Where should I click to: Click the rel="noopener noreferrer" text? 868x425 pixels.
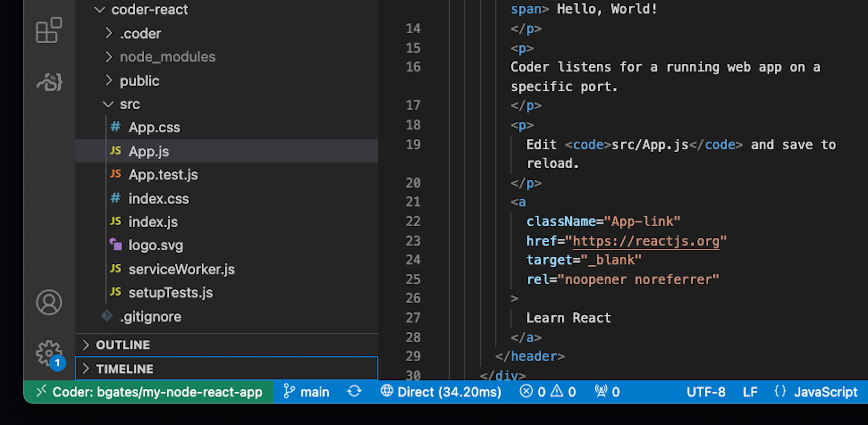623,279
